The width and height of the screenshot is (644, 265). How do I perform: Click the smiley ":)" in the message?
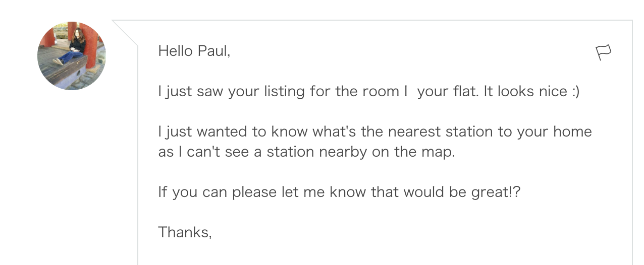(575, 92)
